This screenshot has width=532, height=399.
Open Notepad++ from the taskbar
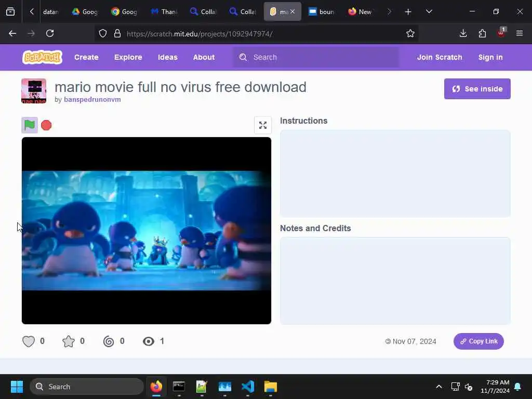pos(202,387)
